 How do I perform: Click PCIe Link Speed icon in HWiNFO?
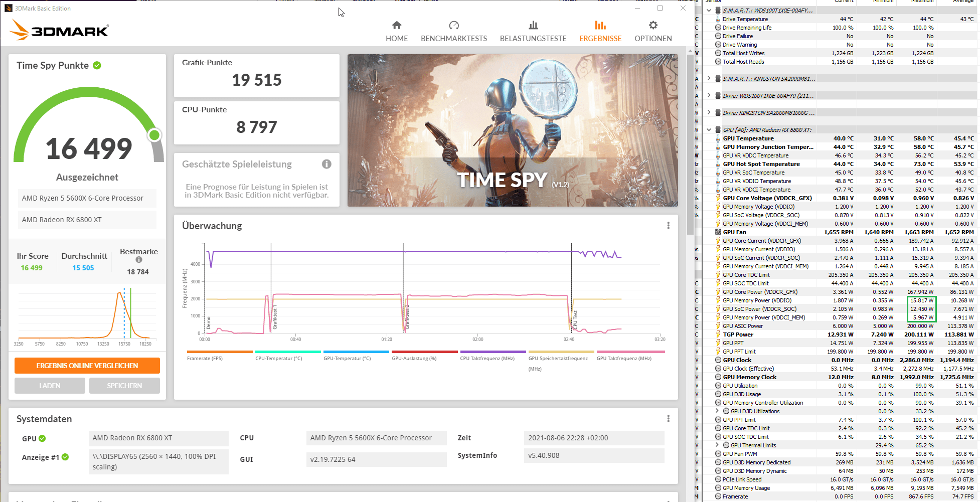[718, 479]
